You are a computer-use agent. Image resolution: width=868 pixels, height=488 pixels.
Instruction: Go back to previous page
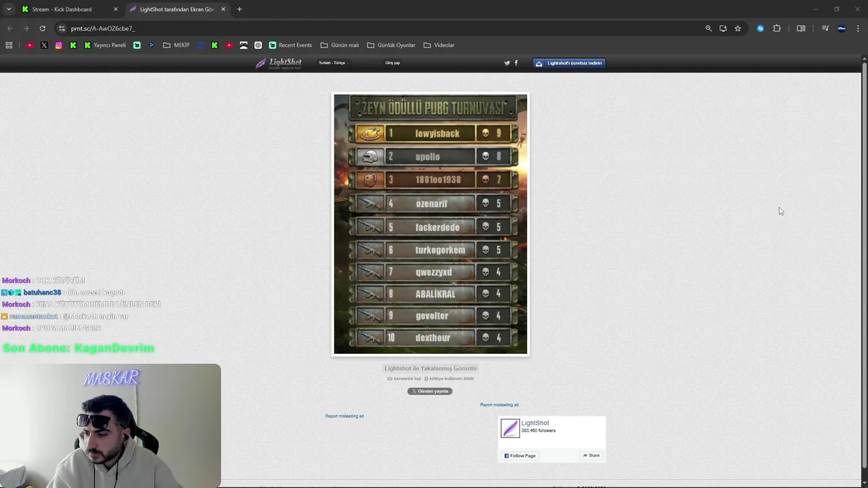tap(9, 28)
